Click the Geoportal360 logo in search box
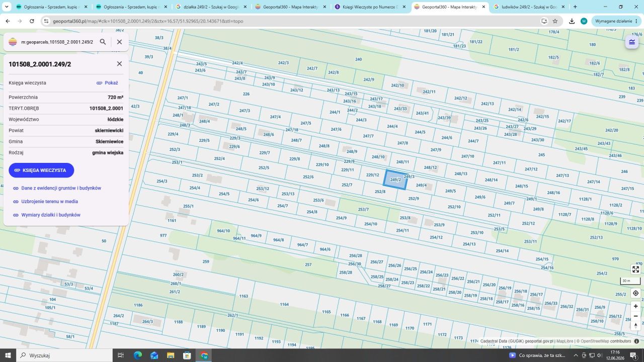The height and width of the screenshot is (362, 644). tap(13, 42)
